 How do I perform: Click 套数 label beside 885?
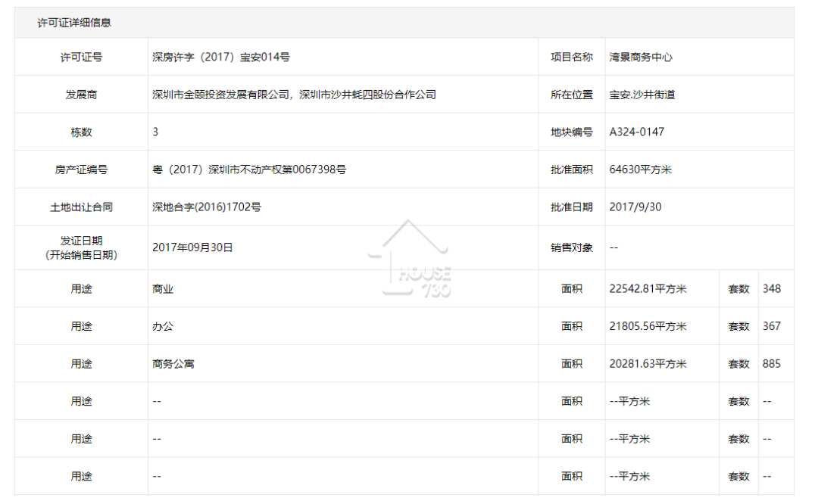[x=738, y=364]
